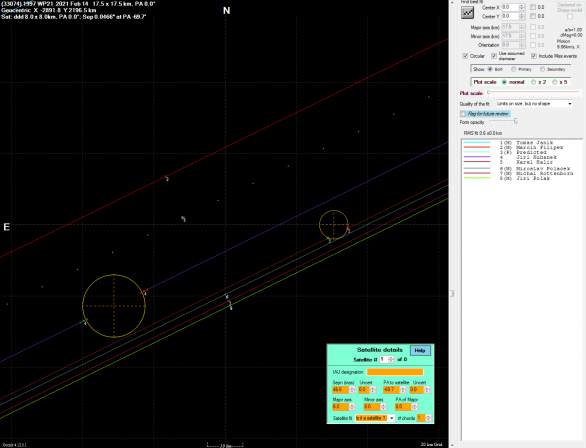Select the Primary radio button under Show
586x448 pixels.
(513, 69)
